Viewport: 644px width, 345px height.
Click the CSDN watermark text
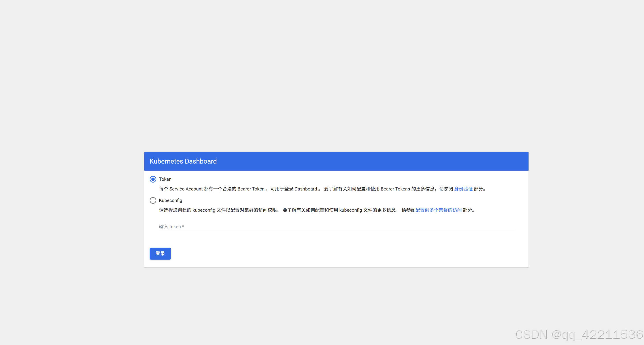click(x=578, y=334)
